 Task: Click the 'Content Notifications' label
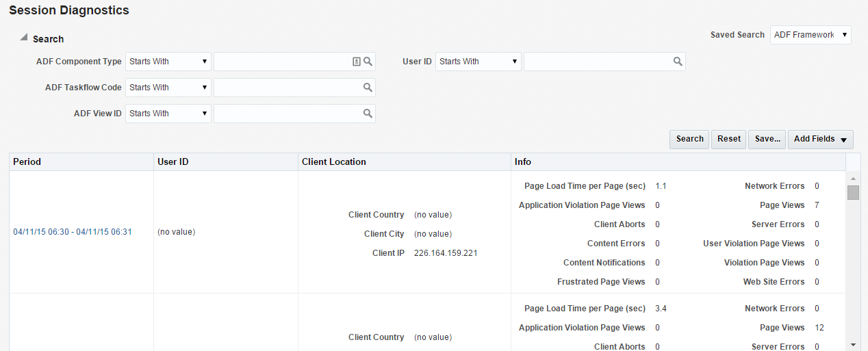click(x=604, y=263)
